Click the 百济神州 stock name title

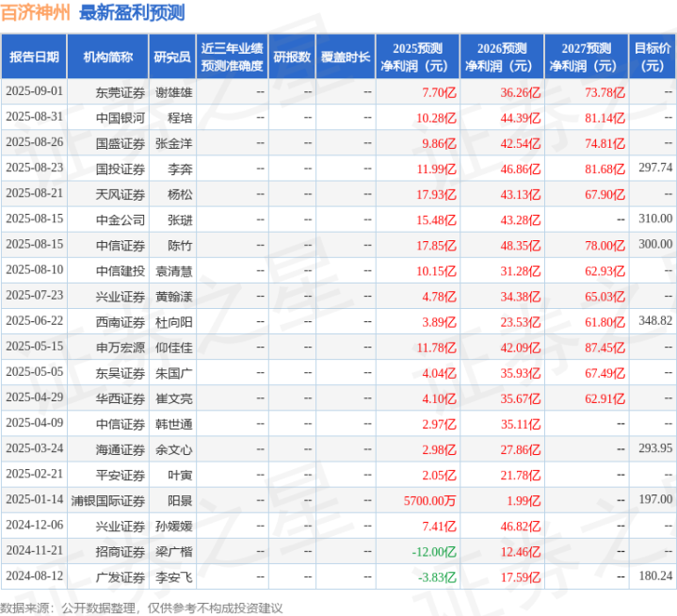tap(37, 13)
